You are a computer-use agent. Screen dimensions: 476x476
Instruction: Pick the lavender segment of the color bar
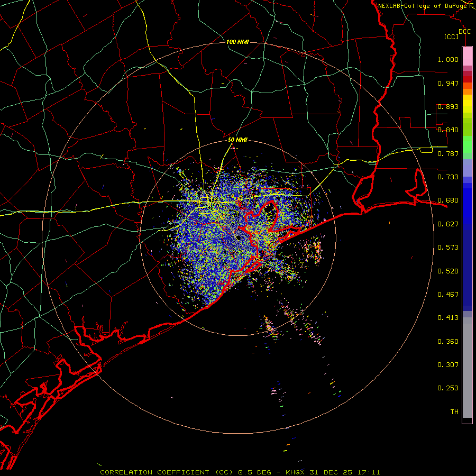click(x=467, y=168)
